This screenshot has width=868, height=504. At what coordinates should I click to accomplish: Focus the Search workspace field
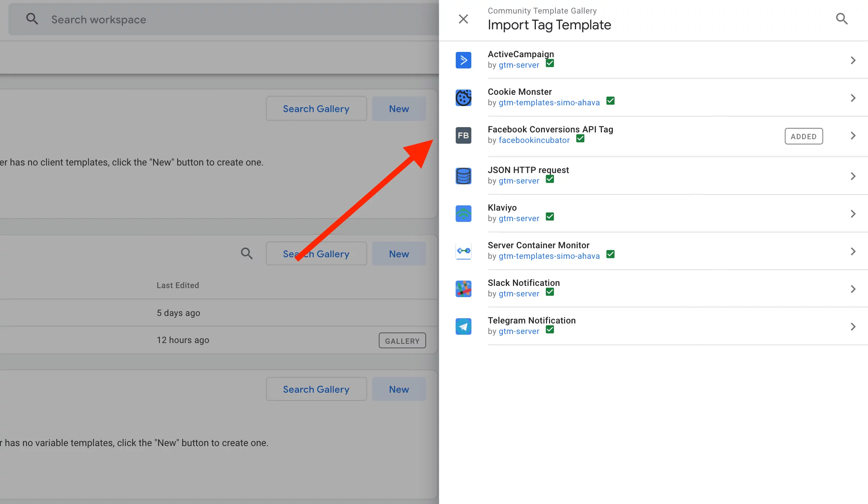223,19
